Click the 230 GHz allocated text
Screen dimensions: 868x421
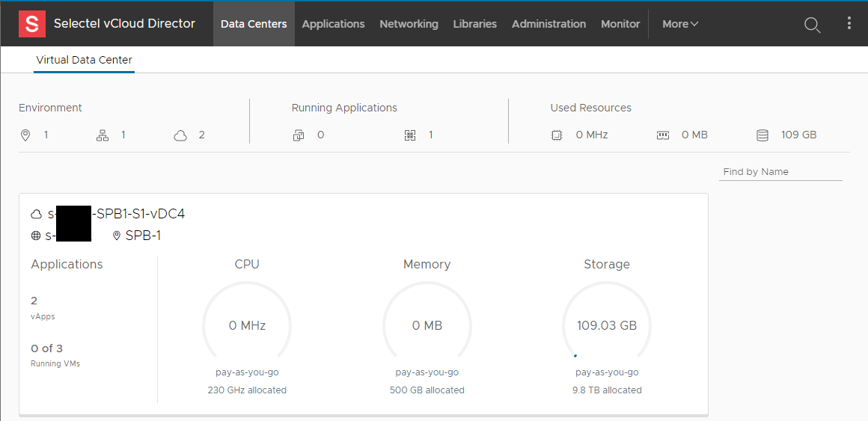pos(247,390)
